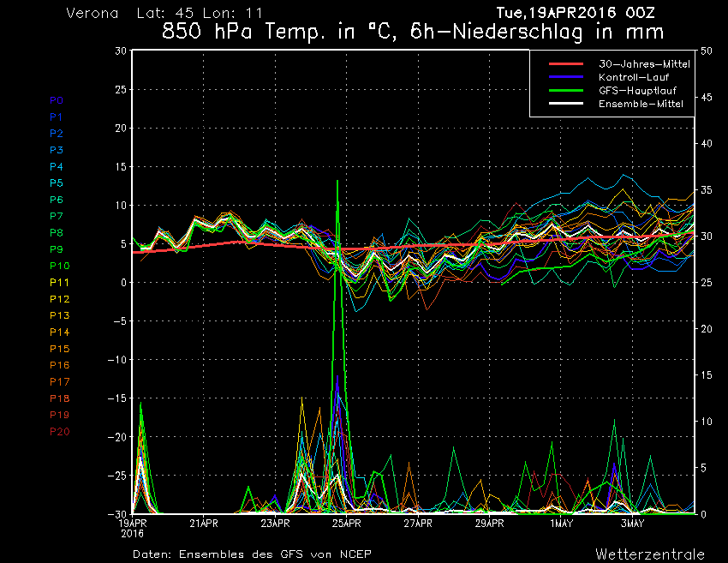Select the "45" precipitation axis value

coord(707,98)
